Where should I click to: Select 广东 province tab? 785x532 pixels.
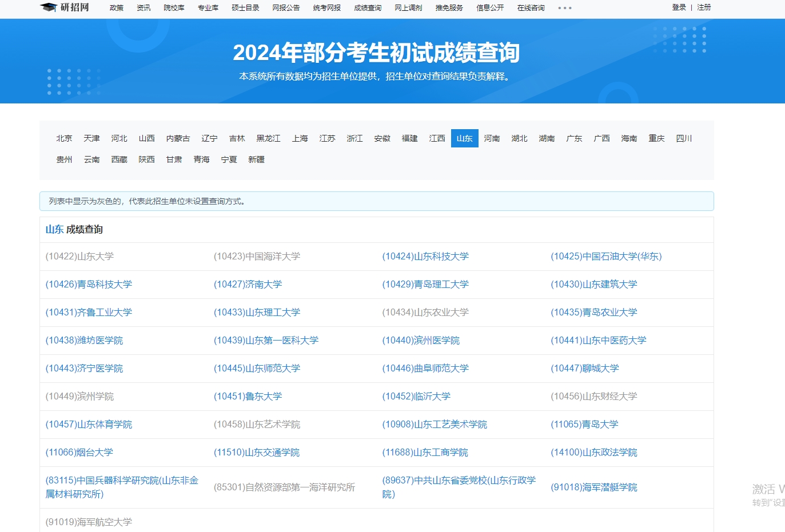(574, 138)
